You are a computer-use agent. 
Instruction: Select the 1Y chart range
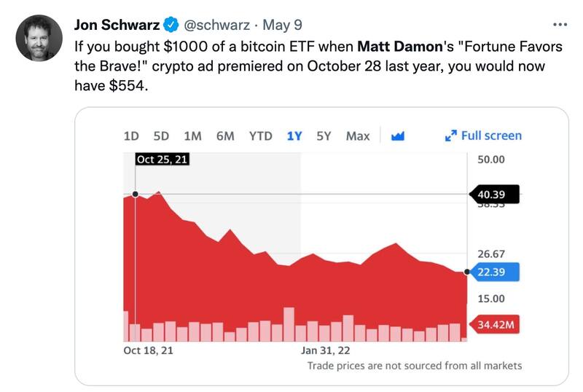294,136
